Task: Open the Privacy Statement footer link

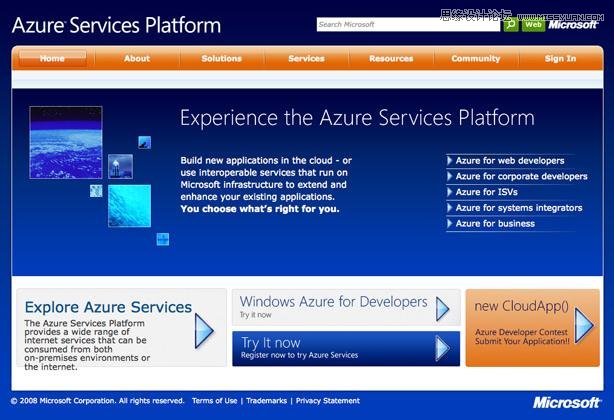Action: (x=328, y=401)
